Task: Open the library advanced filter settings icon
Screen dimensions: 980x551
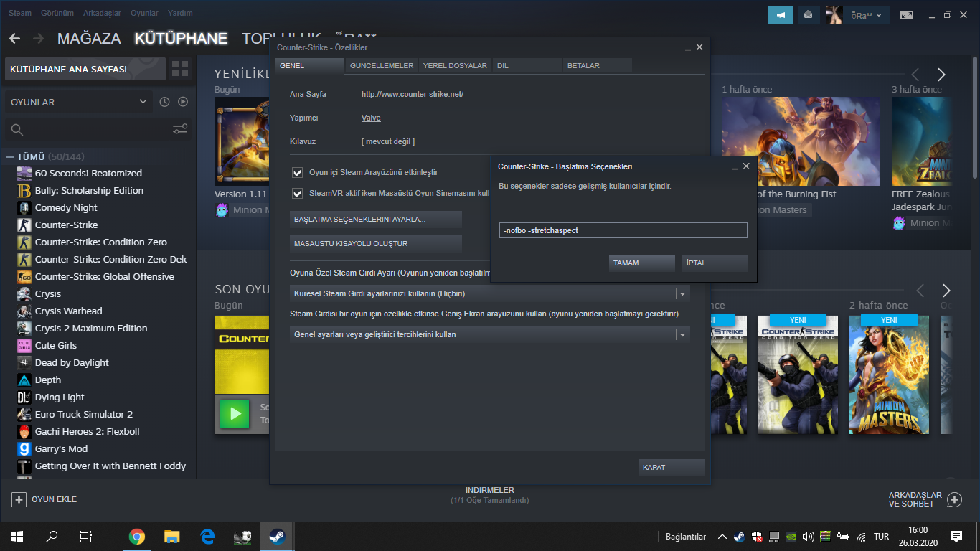Action: click(x=180, y=129)
